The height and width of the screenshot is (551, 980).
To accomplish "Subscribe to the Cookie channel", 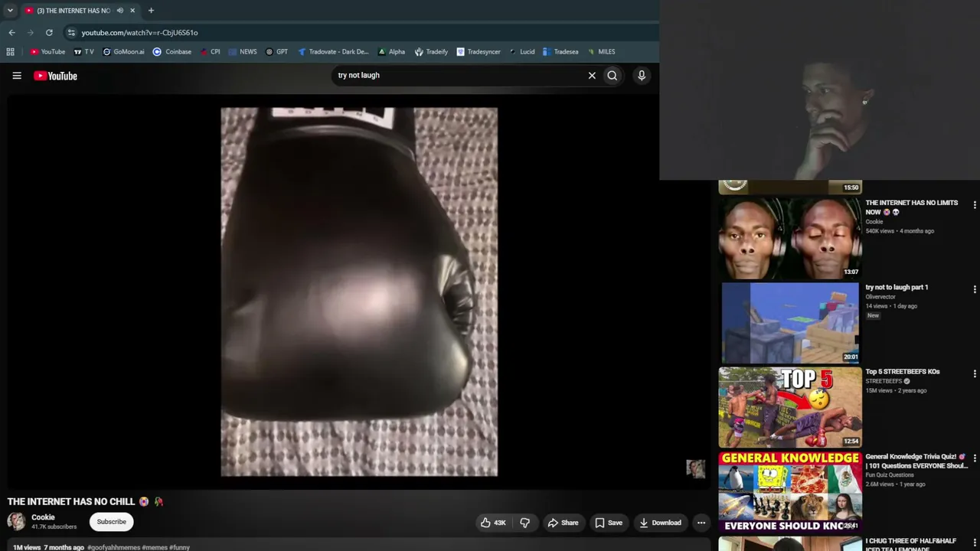I will [111, 522].
